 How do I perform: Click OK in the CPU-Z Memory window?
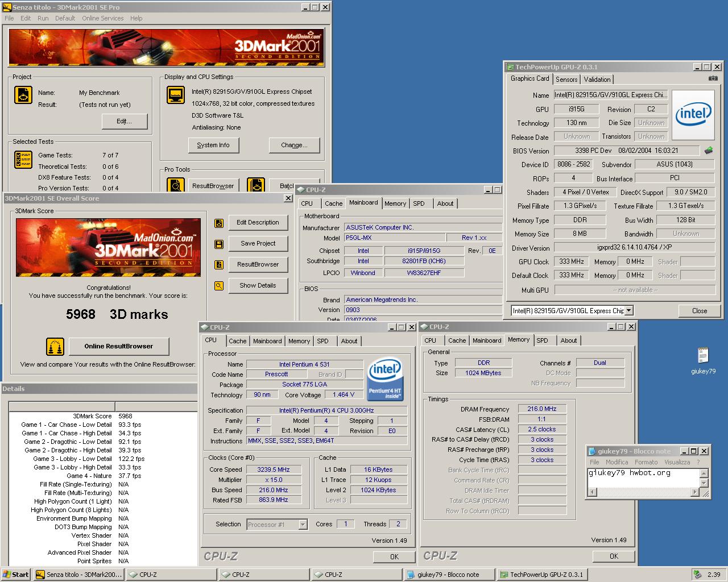(x=614, y=556)
